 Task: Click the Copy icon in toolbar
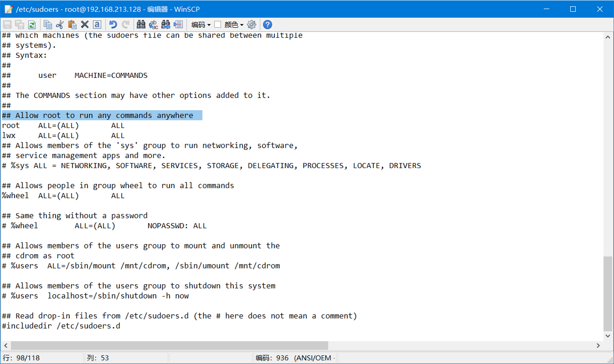click(x=47, y=25)
